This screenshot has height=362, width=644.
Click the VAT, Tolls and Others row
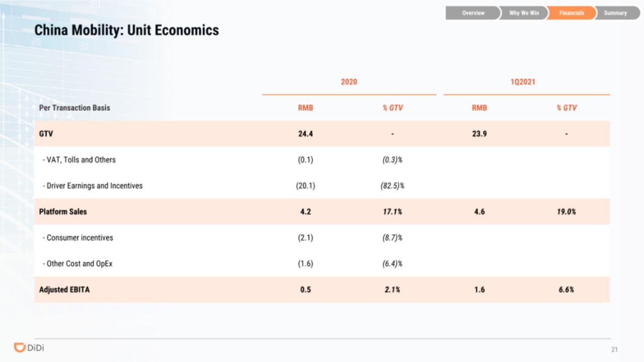point(322,160)
